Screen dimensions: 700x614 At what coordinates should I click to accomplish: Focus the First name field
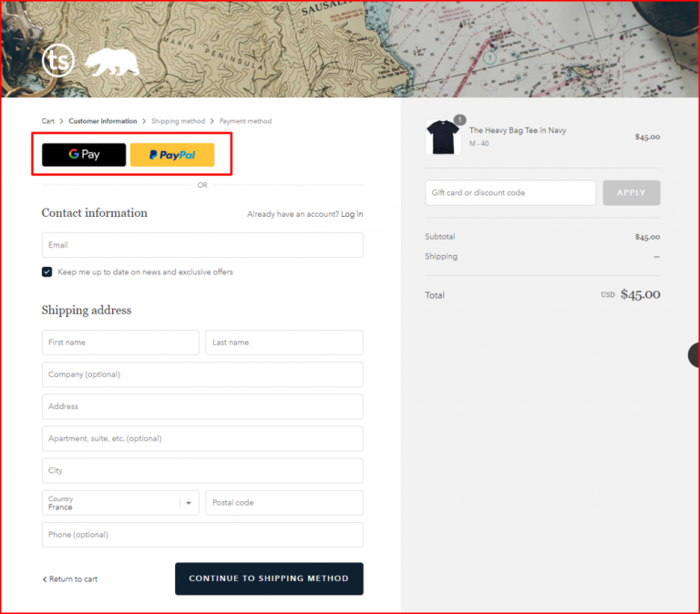(x=120, y=343)
